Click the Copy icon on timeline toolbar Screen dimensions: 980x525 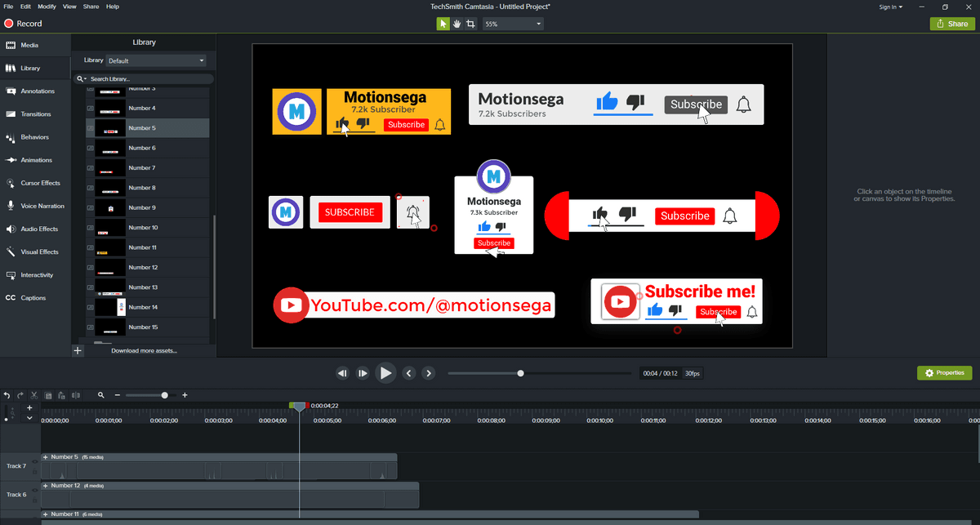[48, 395]
